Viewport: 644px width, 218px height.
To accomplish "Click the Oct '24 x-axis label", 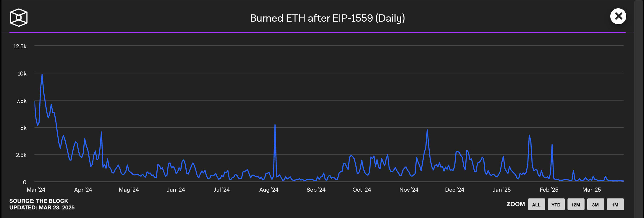I will tap(362, 190).
